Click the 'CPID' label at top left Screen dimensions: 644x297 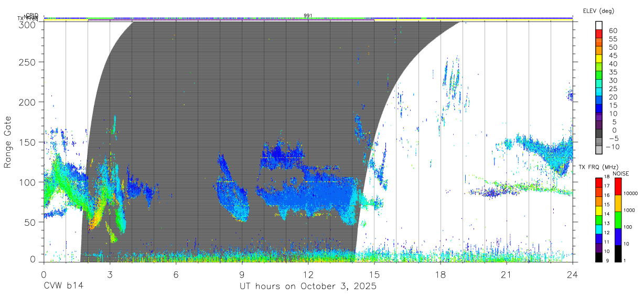click(32, 15)
